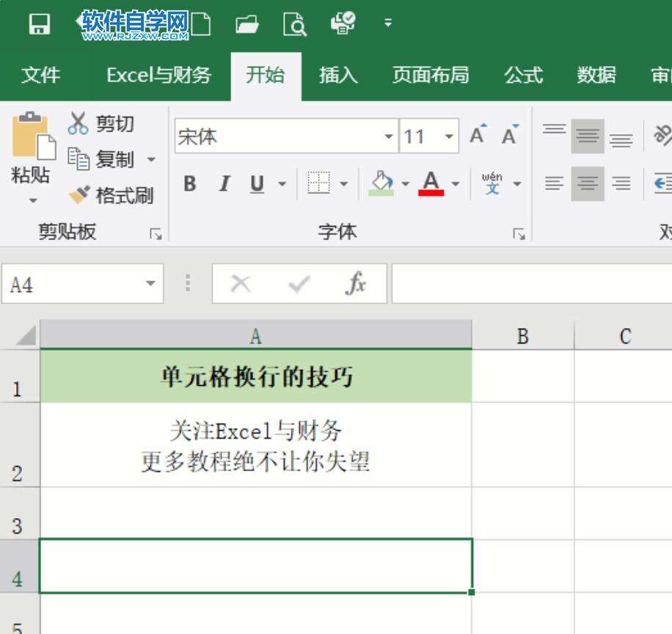Image resolution: width=672 pixels, height=634 pixels.
Task: Click the Increase Font Size icon
Action: (x=476, y=134)
